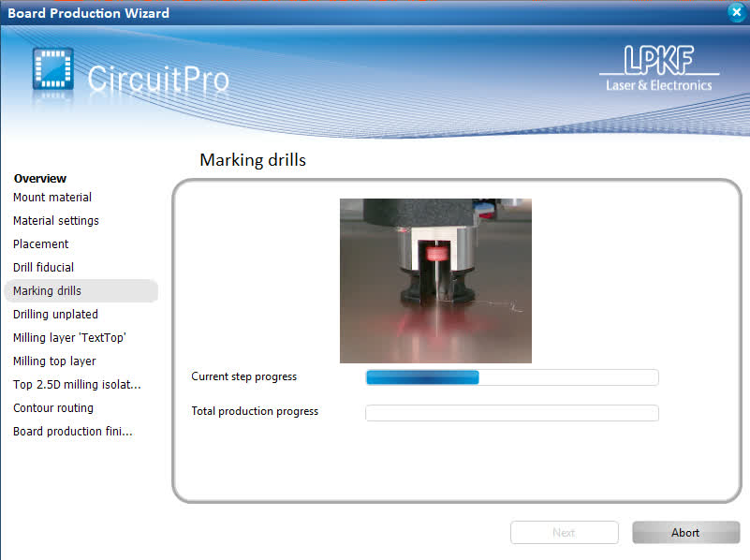
Task: Select Top 2.5D milling isolation step
Action: click(77, 385)
